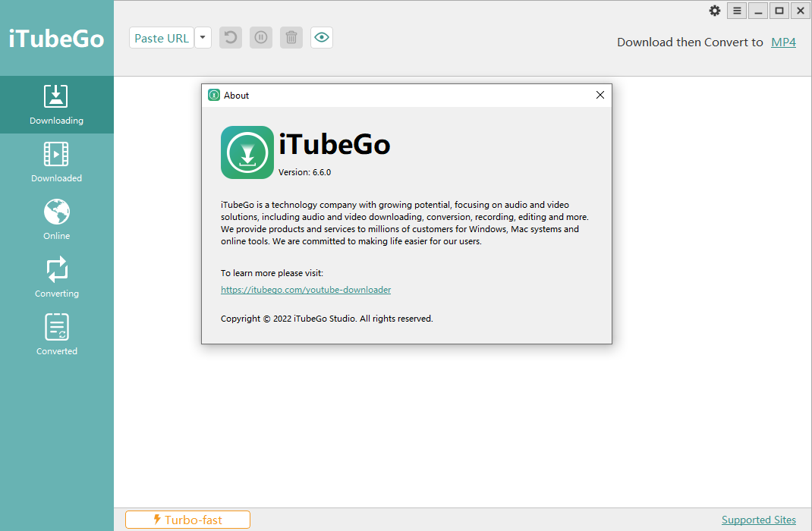Image resolution: width=812 pixels, height=531 pixels.
Task: Click the iTubeGo app icon in About dialog
Action: pos(247,152)
